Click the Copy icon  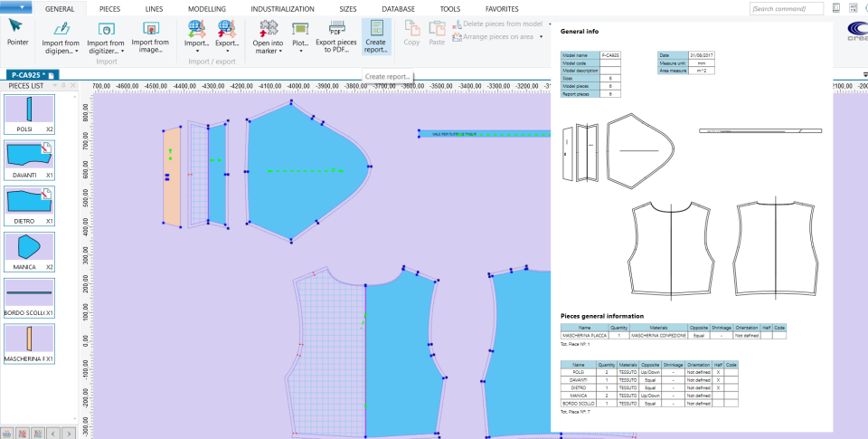pyautogui.click(x=411, y=28)
